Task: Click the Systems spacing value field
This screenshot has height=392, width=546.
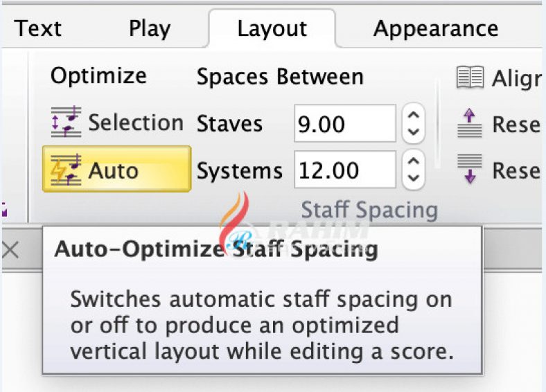Action: [x=344, y=170]
